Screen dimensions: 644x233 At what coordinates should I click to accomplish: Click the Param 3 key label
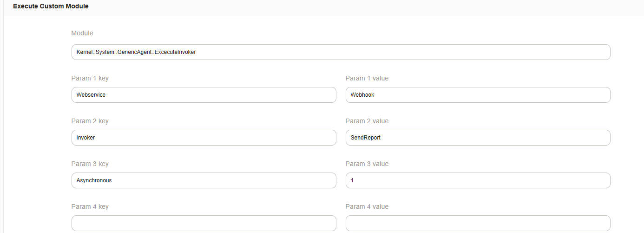(x=90, y=164)
